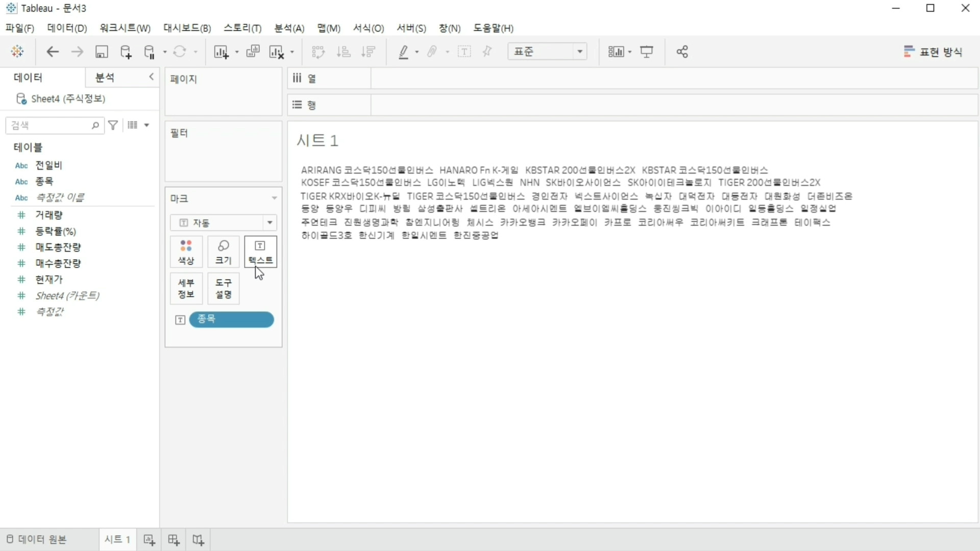
Task: Open the Worksheet menu
Action: coord(125,28)
